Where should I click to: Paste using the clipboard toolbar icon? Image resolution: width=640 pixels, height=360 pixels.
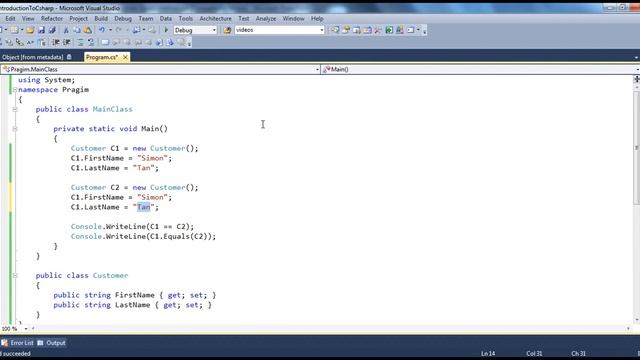(87, 30)
